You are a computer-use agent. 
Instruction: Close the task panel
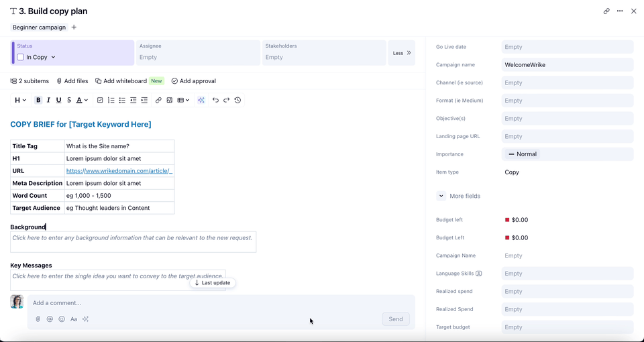point(634,11)
